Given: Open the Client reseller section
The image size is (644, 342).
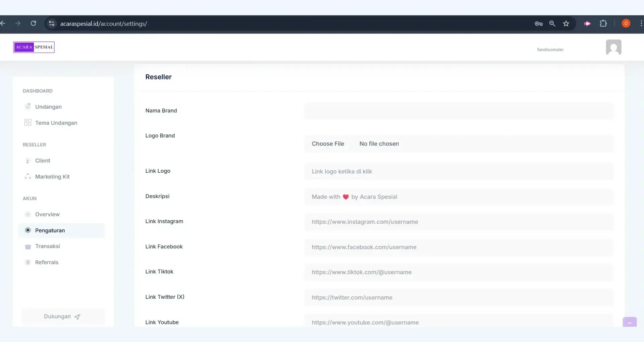Looking at the screenshot, I should (43, 161).
